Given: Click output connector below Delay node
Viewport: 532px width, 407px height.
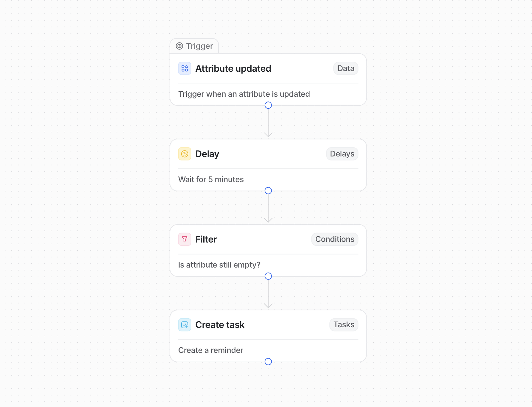Looking at the screenshot, I should click(x=268, y=191).
